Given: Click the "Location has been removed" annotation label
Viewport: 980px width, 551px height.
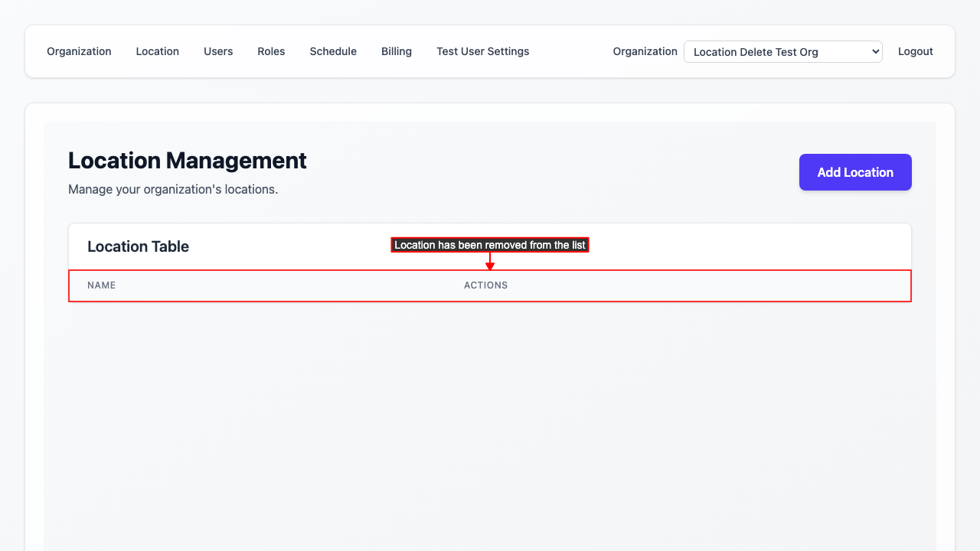Looking at the screenshot, I should click(x=490, y=245).
